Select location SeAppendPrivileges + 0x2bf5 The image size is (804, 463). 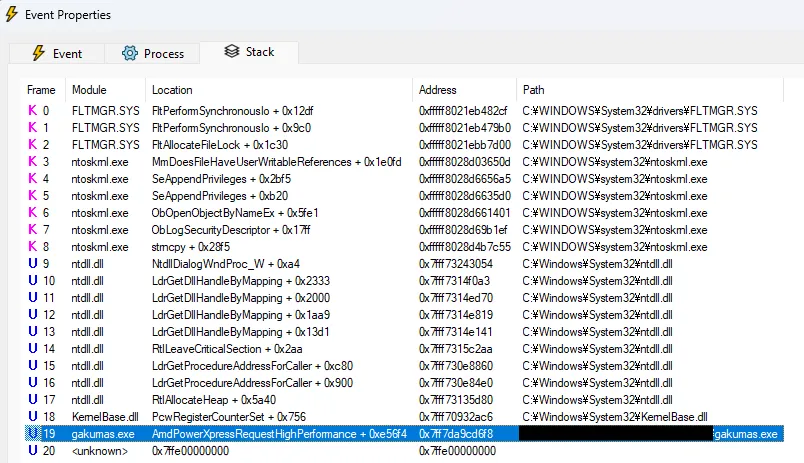222,179
